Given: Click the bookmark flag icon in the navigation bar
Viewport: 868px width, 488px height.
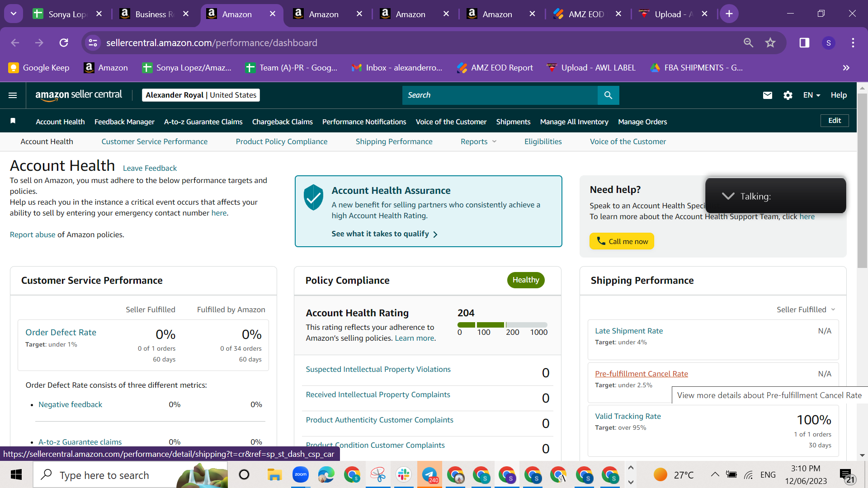Looking at the screenshot, I should (13, 121).
